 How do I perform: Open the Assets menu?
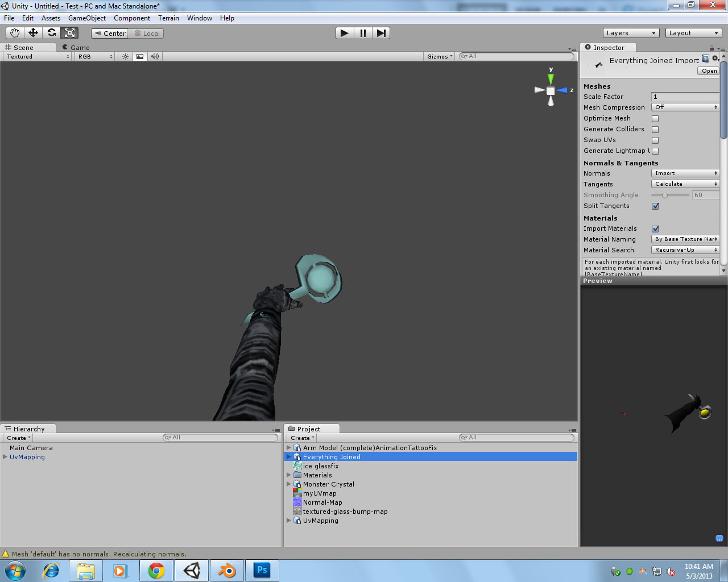click(51, 18)
